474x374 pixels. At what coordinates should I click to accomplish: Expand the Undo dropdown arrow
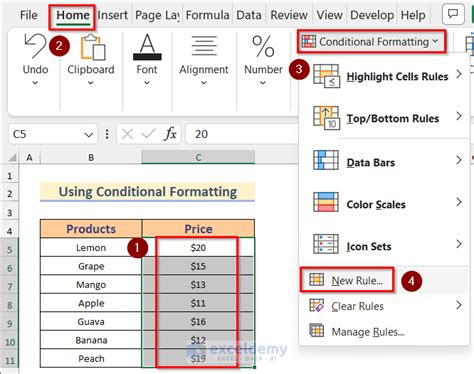[x=35, y=83]
